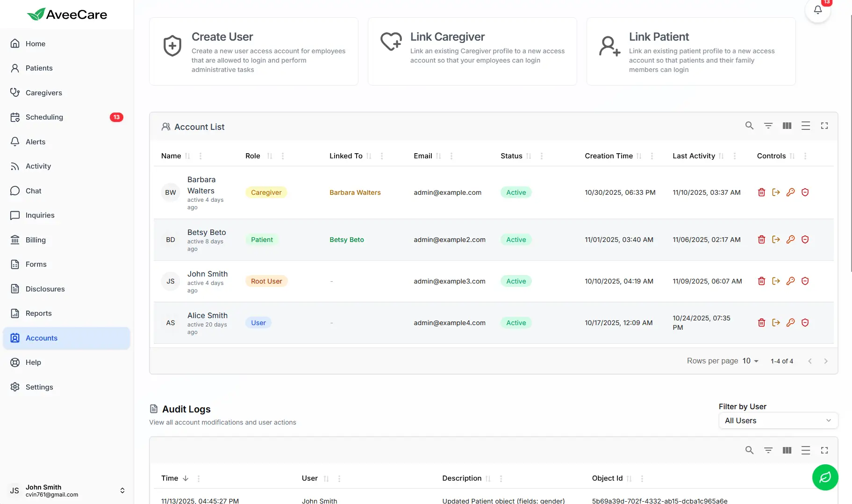The height and width of the screenshot is (504, 852).
Task: Click Create User card
Action: (x=254, y=51)
